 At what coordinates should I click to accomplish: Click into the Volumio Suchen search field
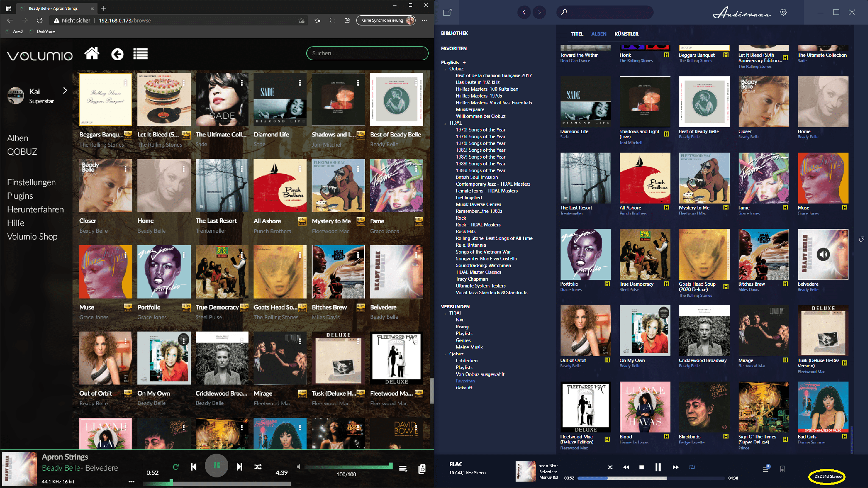coord(367,53)
